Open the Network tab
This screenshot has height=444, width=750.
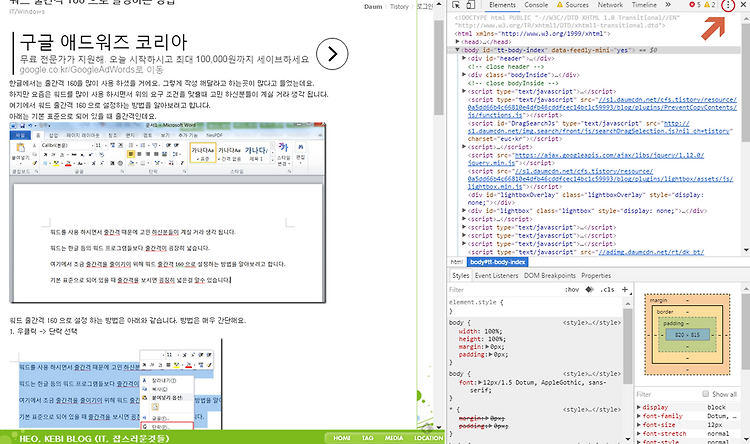point(610,5)
